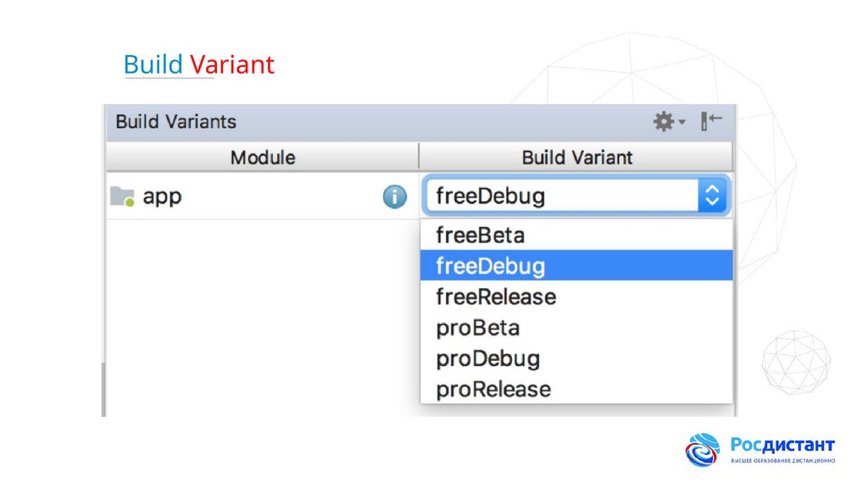The width and height of the screenshot is (868, 488).
Task: Pick proBeta in the dropdown list
Action: tap(477, 328)
